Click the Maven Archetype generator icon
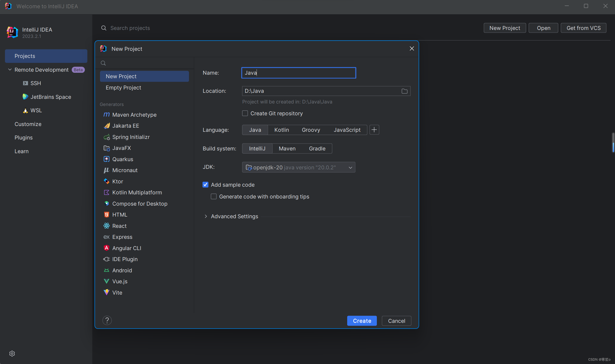This screenshot has height=364, width=615. 107,115
